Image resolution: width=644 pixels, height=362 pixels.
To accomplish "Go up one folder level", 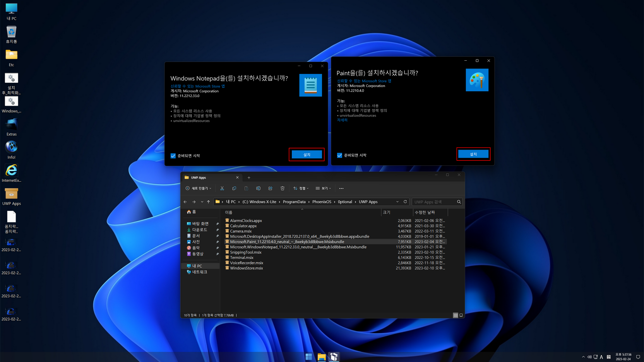I will (208, 202).
